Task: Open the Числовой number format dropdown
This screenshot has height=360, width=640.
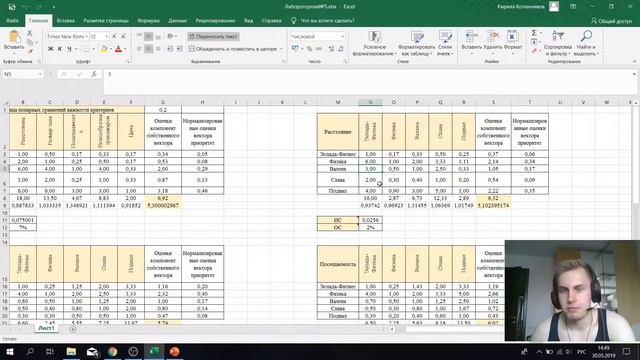Action: click(342, 36)
